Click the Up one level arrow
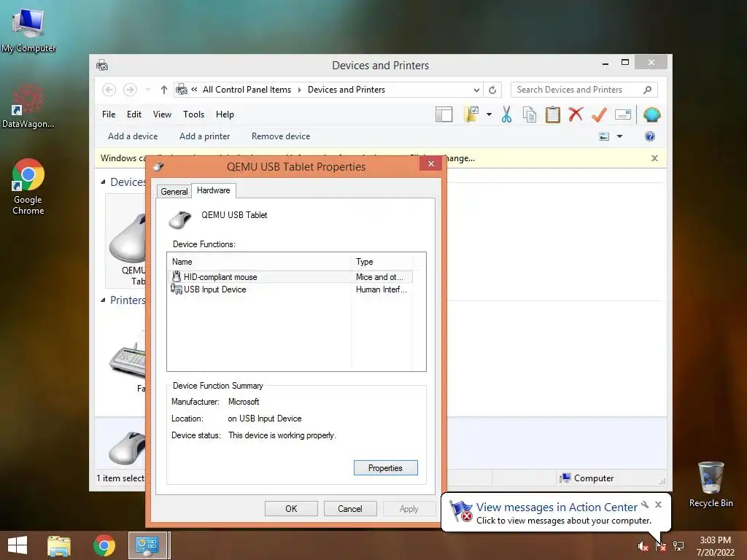 click(164, 90)
